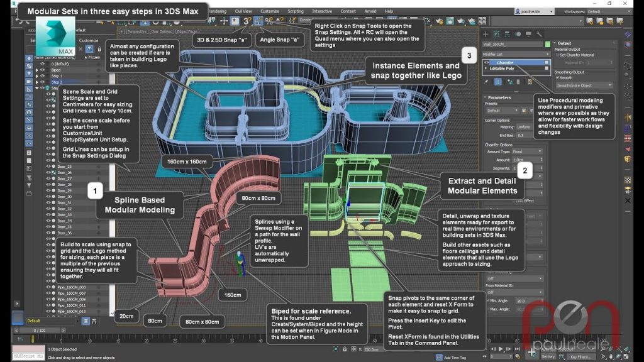The height and width of the screenshot is (362, 644).
Task: Open the Utilities panel wrench icon
Action: click(538, 34)
